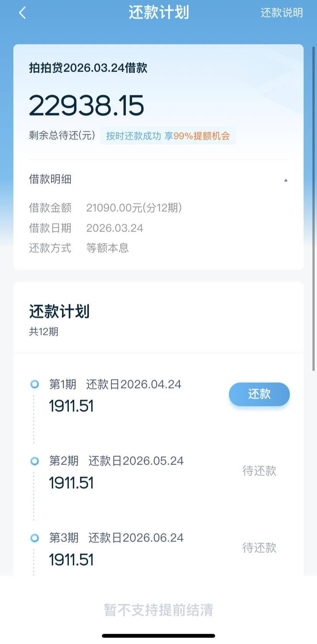Image resolution: width=317 pixels, height=644 pixels.
Task: Click the 暂不支持提前结清 bottom button
Action: [x=158, y=610]
